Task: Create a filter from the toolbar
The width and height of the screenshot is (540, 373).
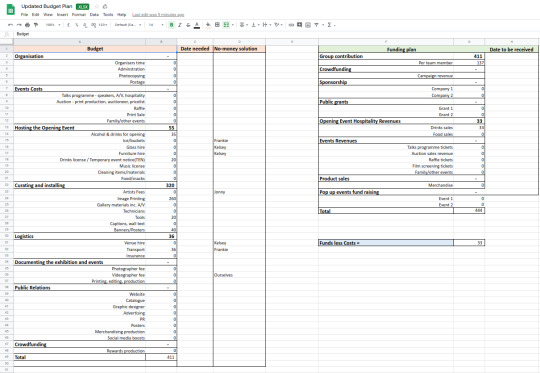Action: 316,25
